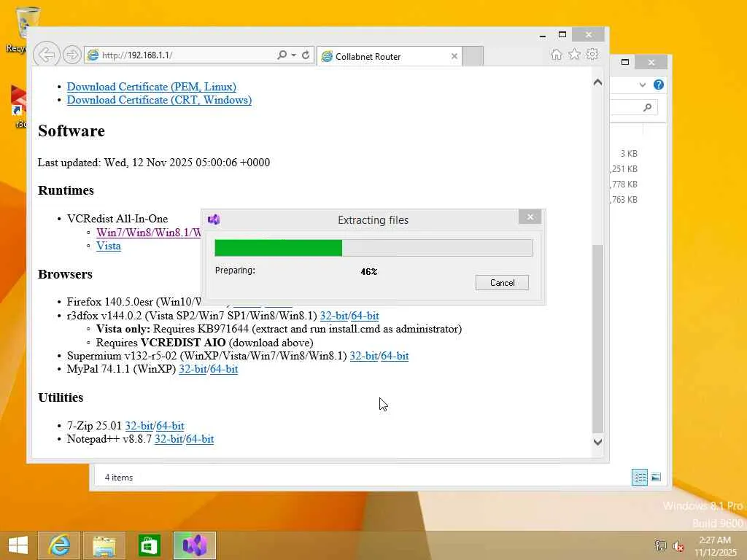Select the Collabnet Router tab

(x=390, y=56)
